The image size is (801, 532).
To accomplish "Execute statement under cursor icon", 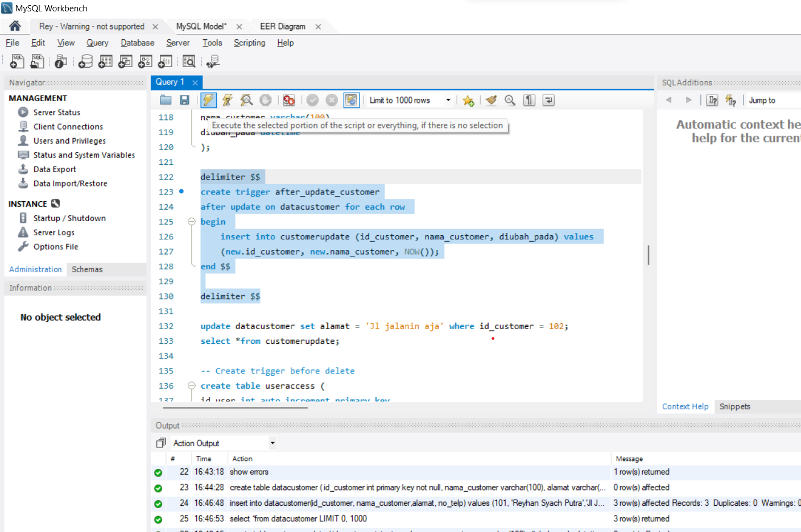I will [228, 100].
